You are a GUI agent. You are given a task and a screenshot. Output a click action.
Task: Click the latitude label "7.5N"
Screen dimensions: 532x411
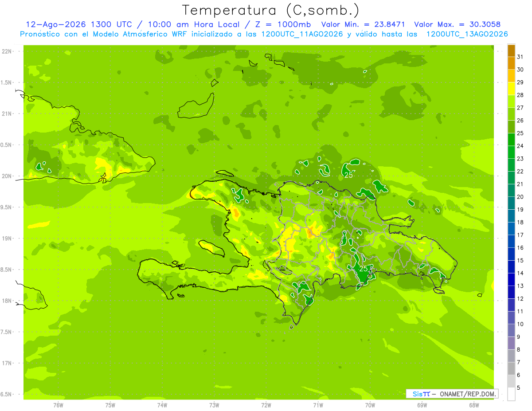6,332
